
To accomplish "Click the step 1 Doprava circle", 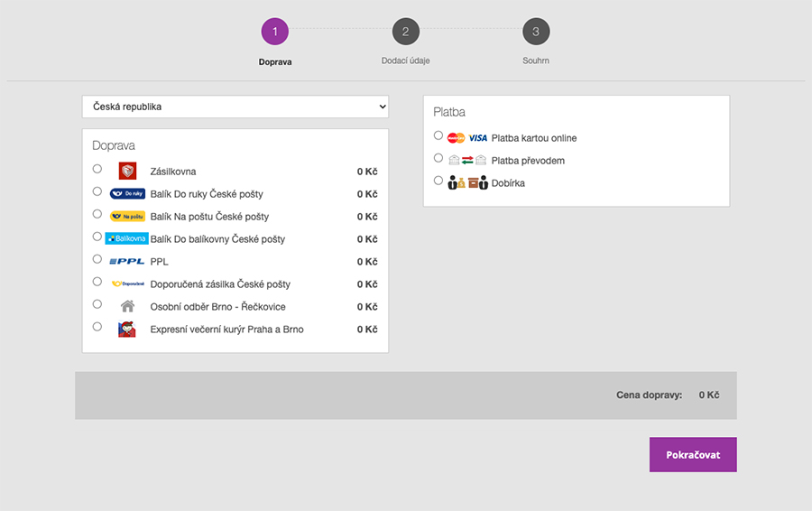I will tap(275, 33).
